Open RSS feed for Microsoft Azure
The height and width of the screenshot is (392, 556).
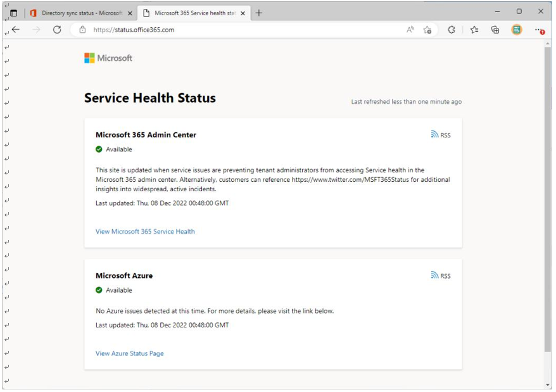[441, 275]
